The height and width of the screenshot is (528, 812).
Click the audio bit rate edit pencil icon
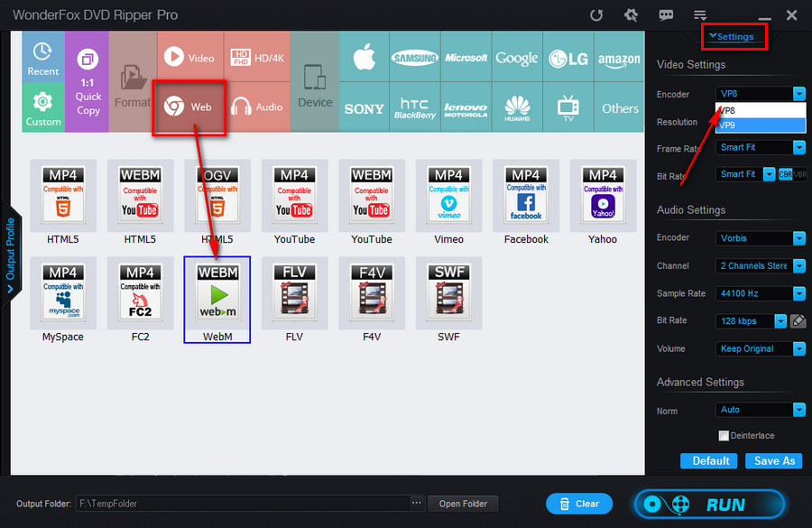[x=798, y=321]
